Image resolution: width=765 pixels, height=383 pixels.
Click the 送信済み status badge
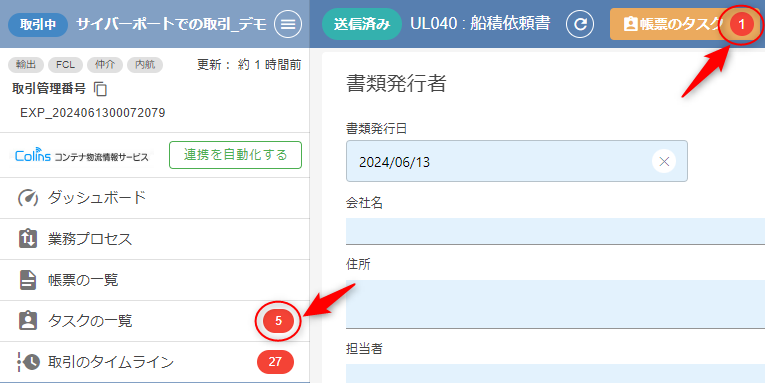pyautogui.click(x=362, y=24)
